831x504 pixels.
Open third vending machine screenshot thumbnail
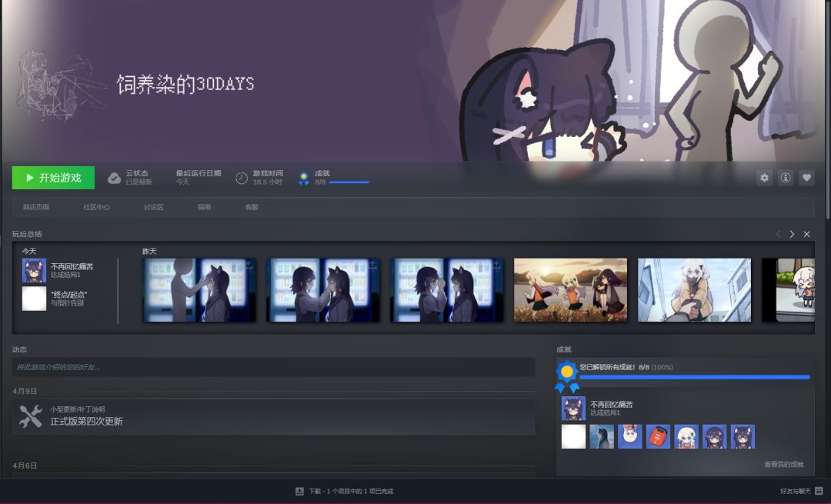click(447, 290)
